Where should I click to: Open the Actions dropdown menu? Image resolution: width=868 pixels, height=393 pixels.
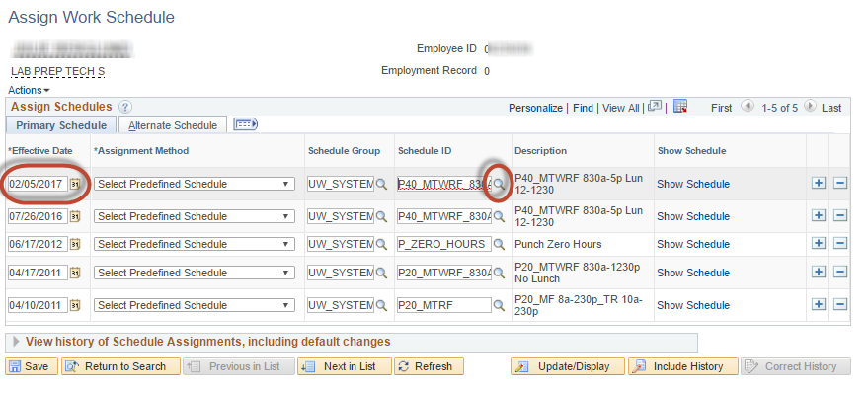click(x=29, y=90)
